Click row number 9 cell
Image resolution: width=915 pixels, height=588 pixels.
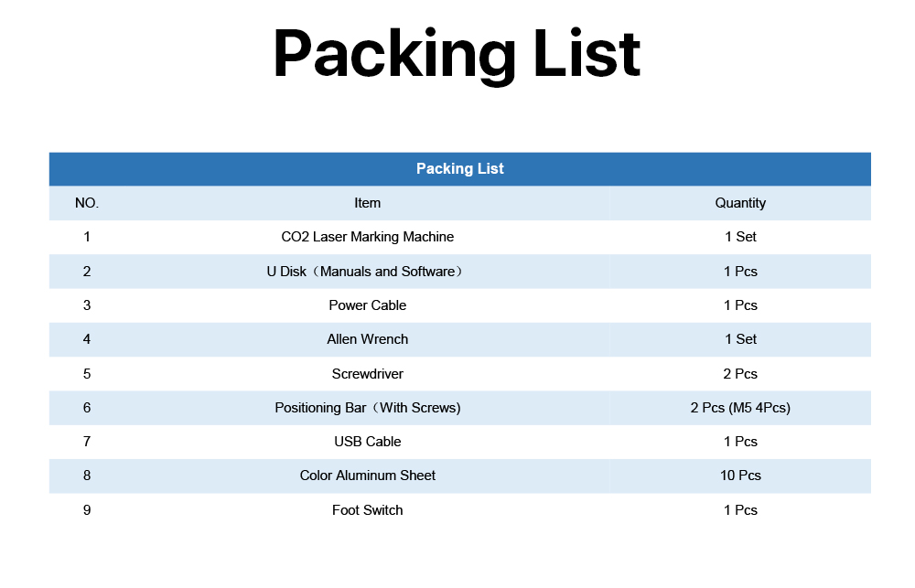[87, 510]
